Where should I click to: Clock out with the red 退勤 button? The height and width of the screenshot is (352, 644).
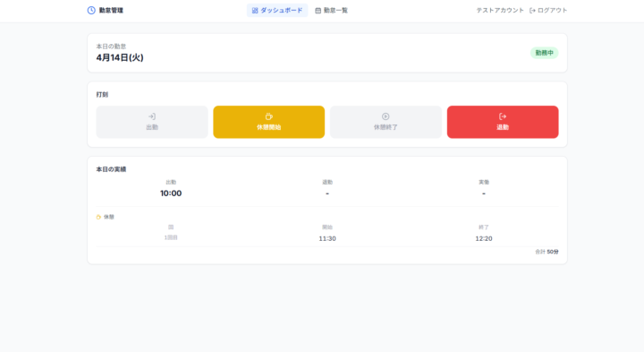tap(503, 122)
